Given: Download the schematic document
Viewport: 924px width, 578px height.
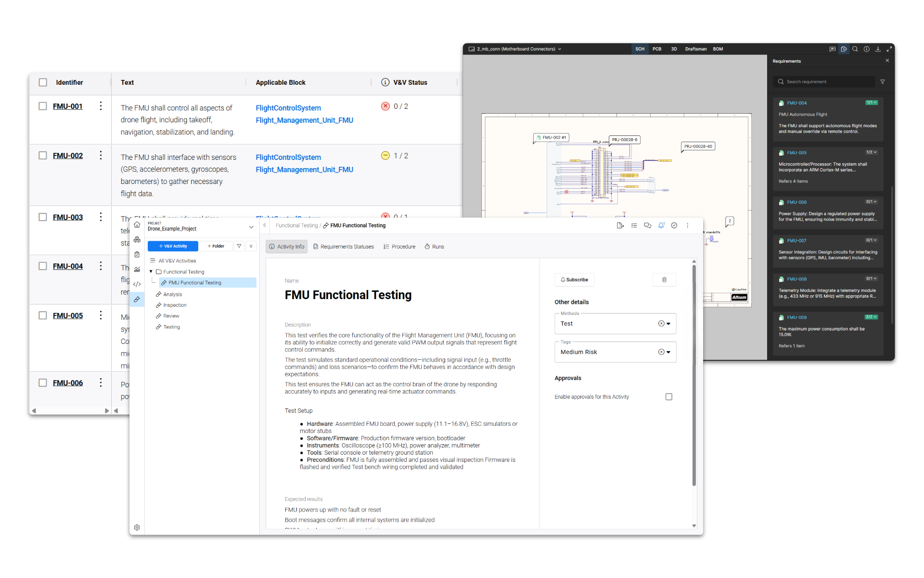Looking at the screenshot, I should (x=878, y=49).
